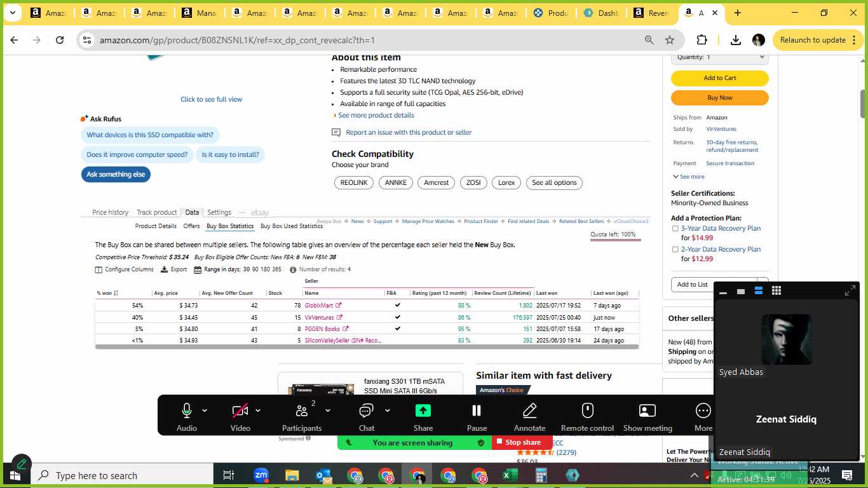Click See all options for compatibility
This screenshot has width=868, height=488.
click(554, 183)
